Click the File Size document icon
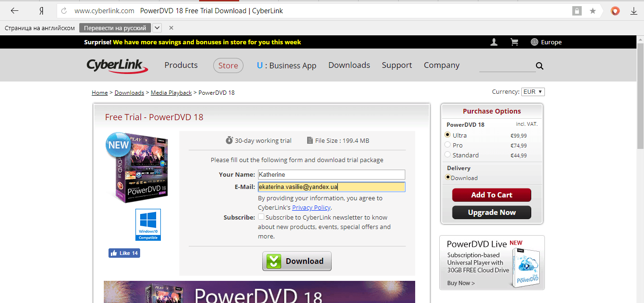 309,140
